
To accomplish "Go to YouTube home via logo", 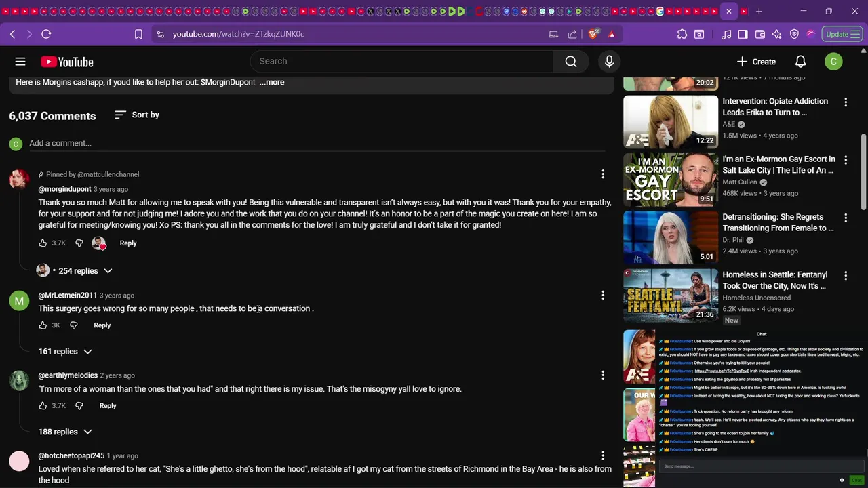I will [x=66, y=62].
